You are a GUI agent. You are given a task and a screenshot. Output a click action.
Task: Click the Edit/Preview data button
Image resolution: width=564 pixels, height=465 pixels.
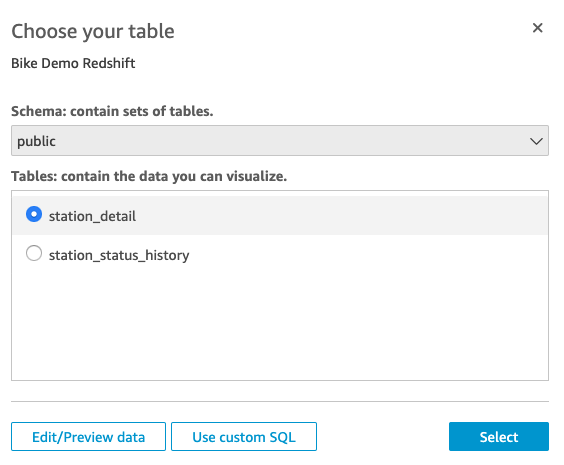(88, 437)
